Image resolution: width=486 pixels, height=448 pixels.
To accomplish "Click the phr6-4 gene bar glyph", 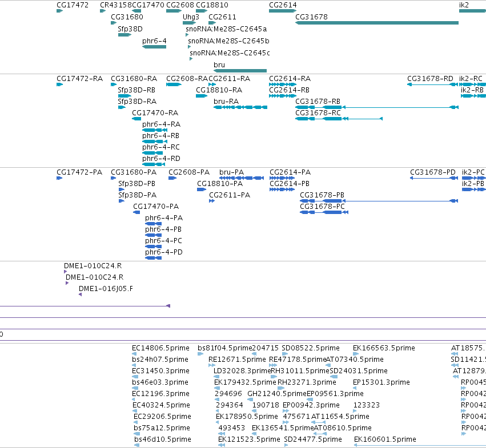I will pyautogui.click(x=154, y=47).
